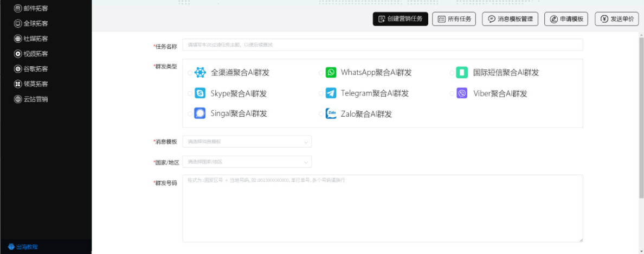The width and height of the screenshot is (644, 254).
Task: Select the Singal聚合AI群发 radio button
Action: pos(190,114)
